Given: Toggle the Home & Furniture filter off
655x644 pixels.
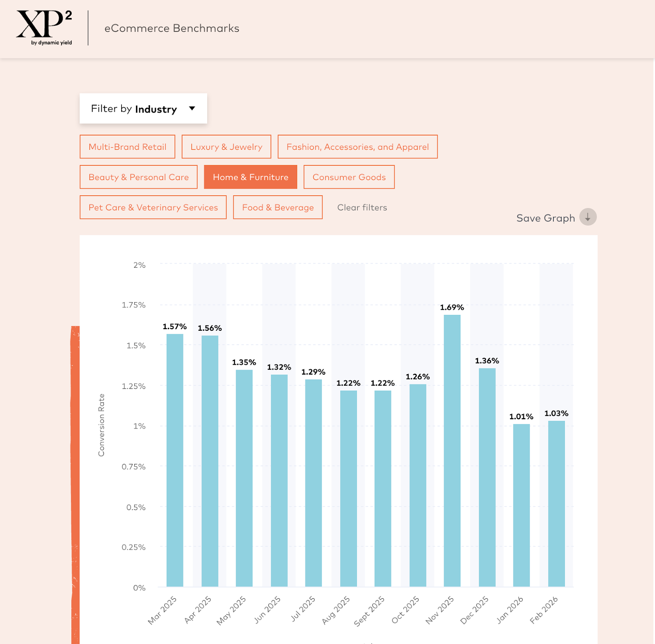Looking at the screenshot, I should (250, 177).
